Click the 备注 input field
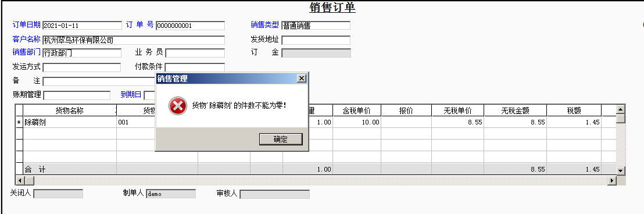Screen dimensions: 644x214 99,81
